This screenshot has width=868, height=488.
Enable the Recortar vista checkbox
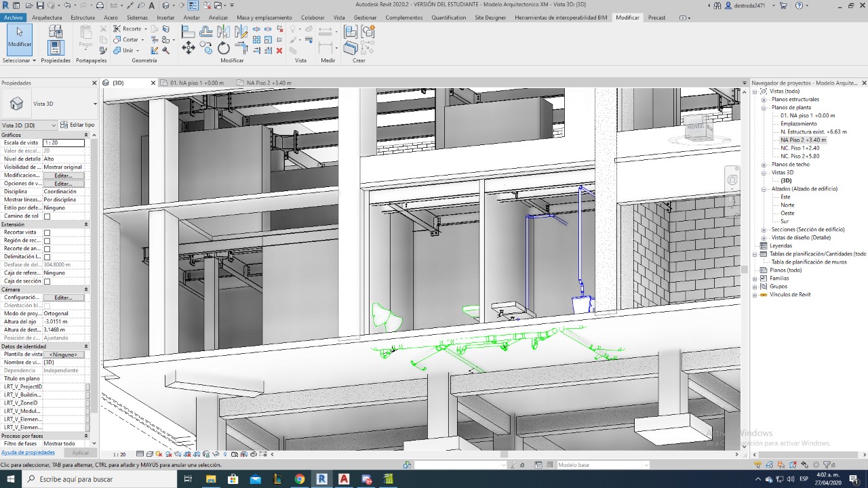(x=47, y=232)
